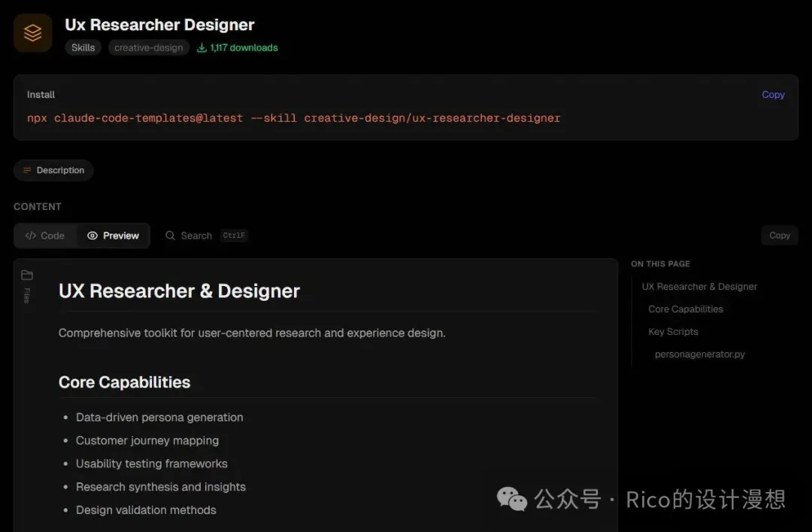The image size is (812, 532).
Task: Click the green download arrow icon
Action: click(x=201, y=48)
